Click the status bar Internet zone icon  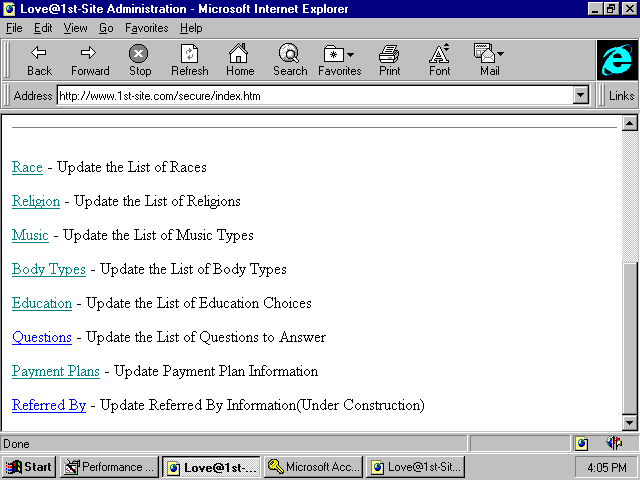coord(581,443)
